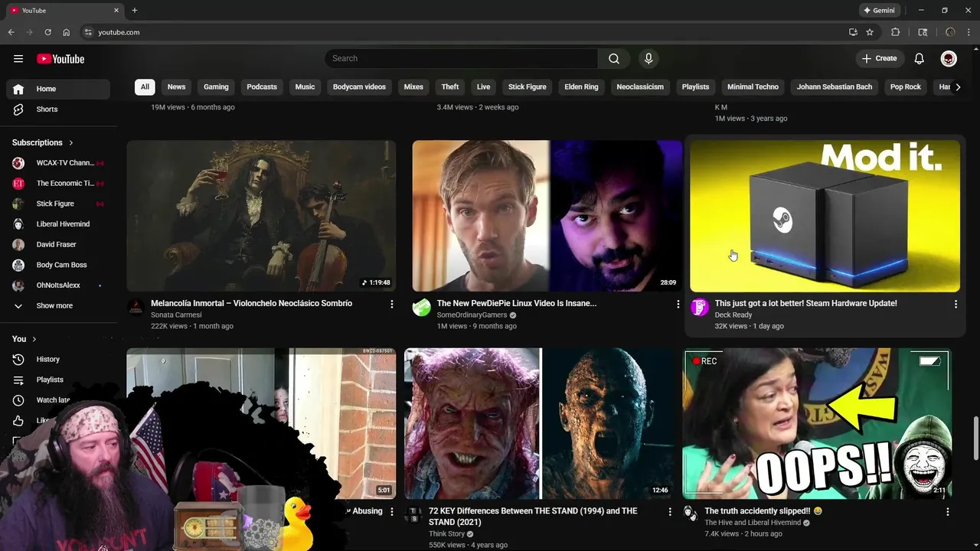
Task: Open a new browser tab
Action: (x=135, y=11)
